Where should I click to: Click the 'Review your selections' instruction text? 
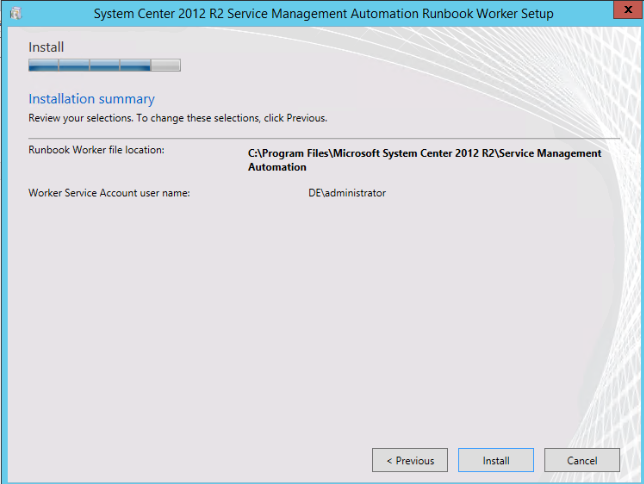pyautogui.click(x=177, y=117)
